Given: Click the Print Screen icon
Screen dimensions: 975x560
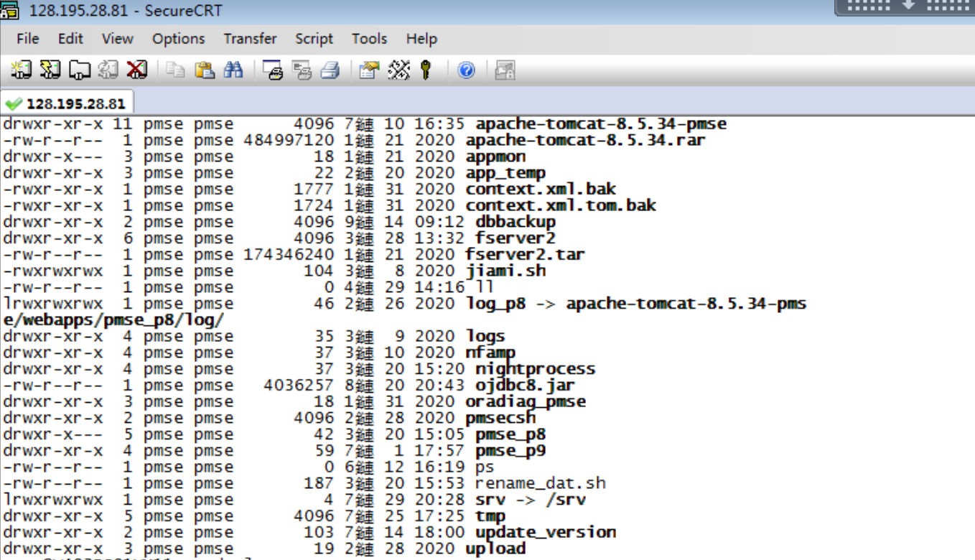Looking at the screenshot, I should click(273, 70).
